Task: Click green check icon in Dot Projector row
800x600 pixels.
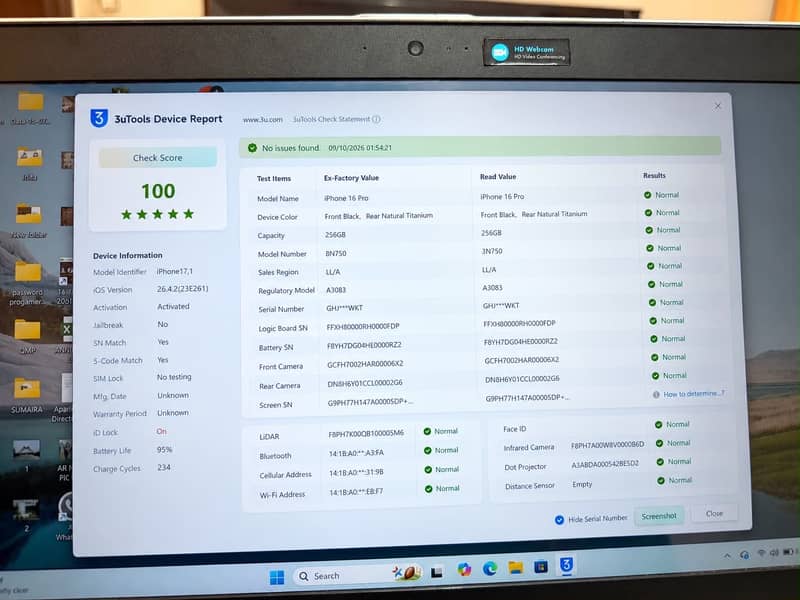Action: point(660,462)
